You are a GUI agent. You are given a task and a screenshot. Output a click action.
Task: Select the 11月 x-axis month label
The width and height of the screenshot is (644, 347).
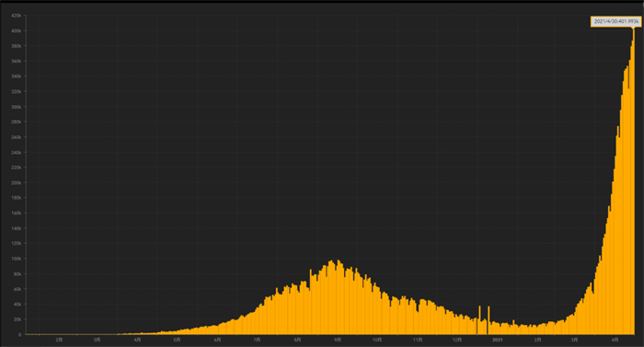point(418,340)
